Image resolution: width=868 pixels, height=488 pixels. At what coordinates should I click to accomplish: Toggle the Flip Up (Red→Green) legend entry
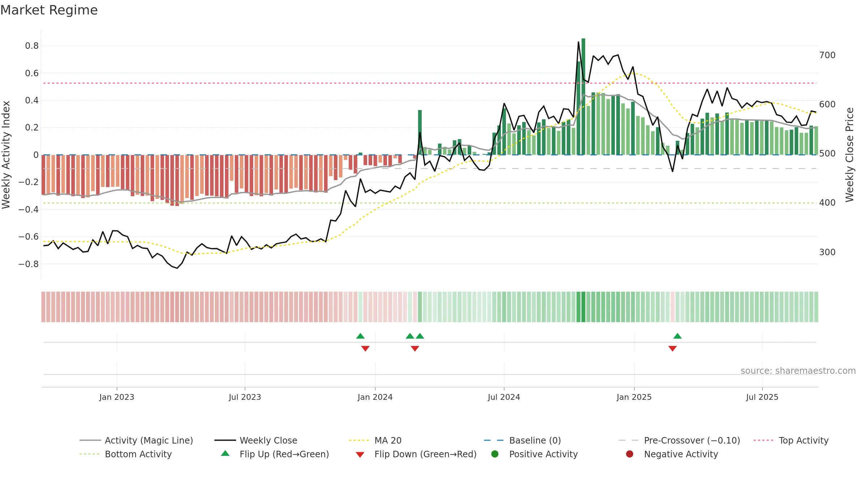coord(275,454)
